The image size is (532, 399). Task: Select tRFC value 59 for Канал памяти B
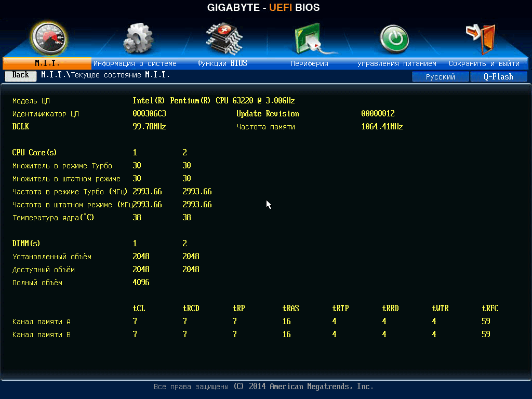point(486,334)
